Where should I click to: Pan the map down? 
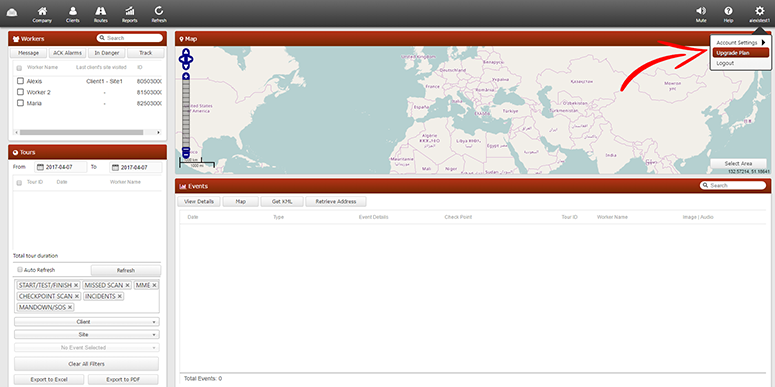pyautogui.click(x=186, y=67)
